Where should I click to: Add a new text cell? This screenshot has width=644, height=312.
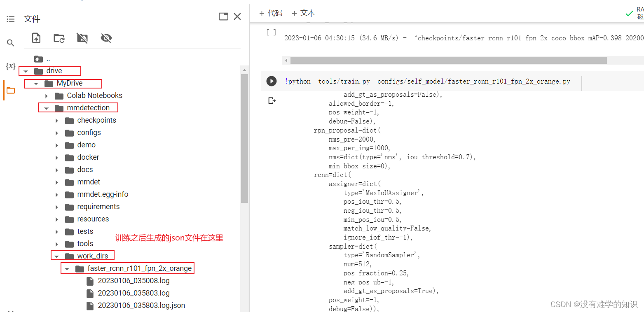303,13
